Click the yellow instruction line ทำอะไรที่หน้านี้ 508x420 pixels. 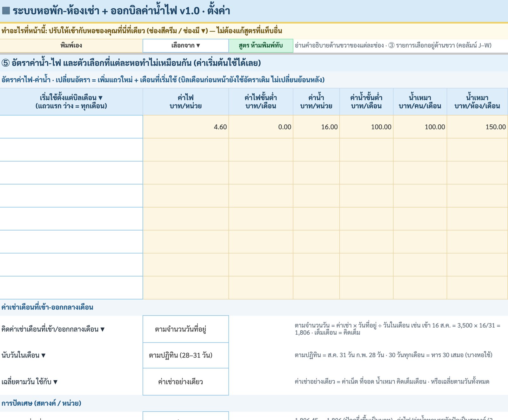pyautogui.click(x=142, y=31)
